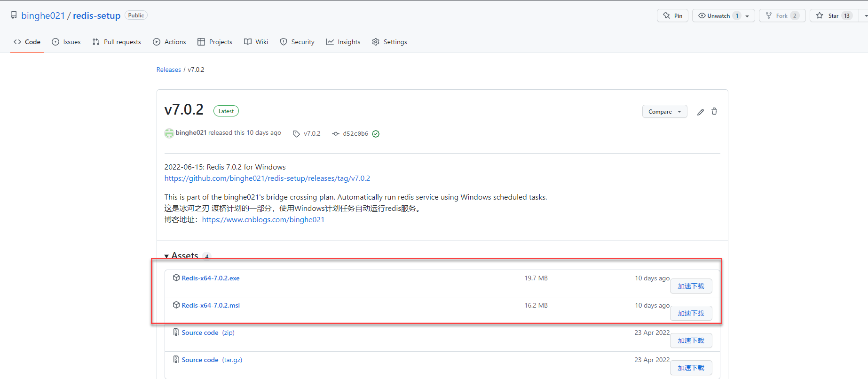868x379 pixels.
Task: Click the commit icon beside d52c0b6
Action: 336,134
